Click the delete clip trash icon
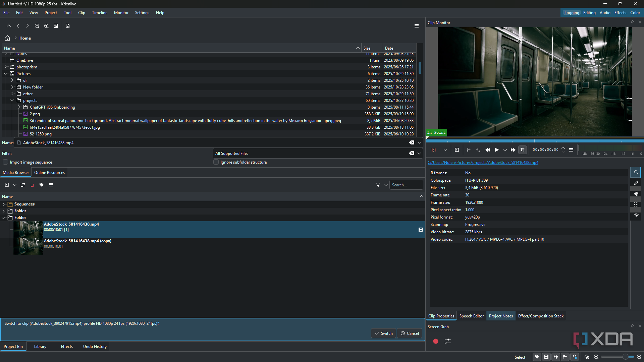The width and height of the screenshot is (644, 362). point(32,185)
